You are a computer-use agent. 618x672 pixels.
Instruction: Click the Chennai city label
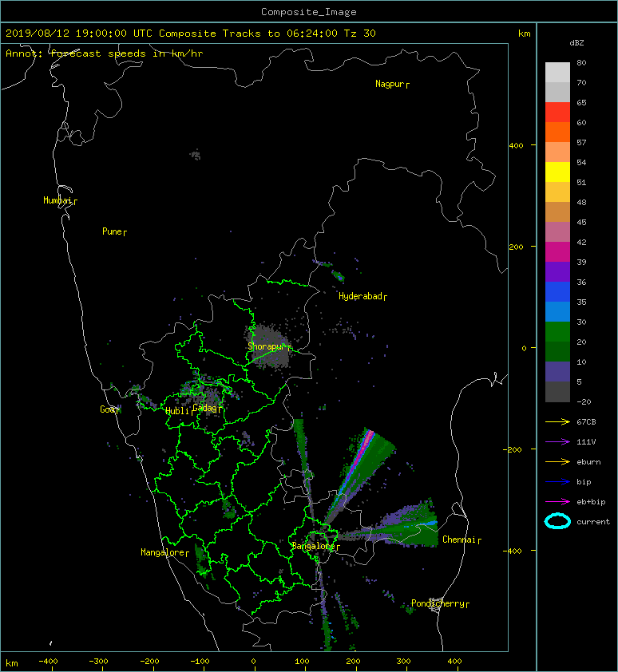click(462, 540)
